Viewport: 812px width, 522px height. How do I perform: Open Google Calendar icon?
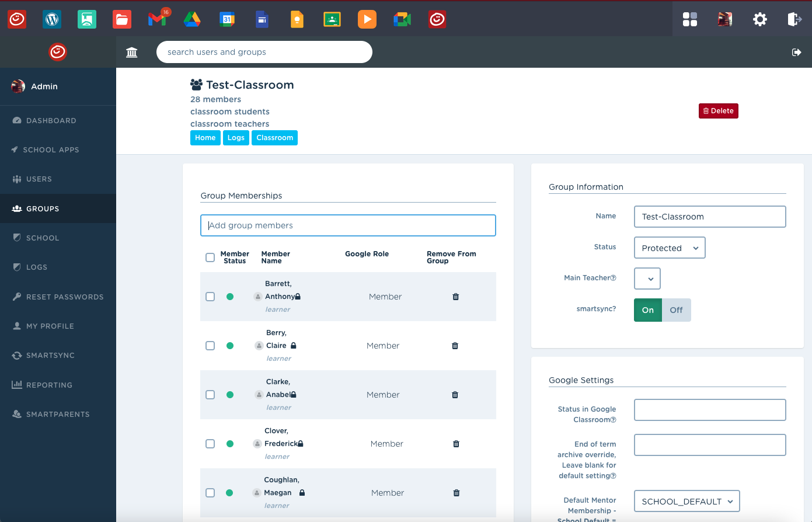(x=227, y=19)
